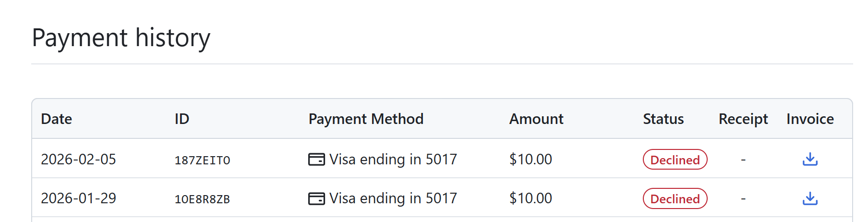Click the Payment history heading
Viewport: 868px width, 222px height.
(x=121, y=37)
